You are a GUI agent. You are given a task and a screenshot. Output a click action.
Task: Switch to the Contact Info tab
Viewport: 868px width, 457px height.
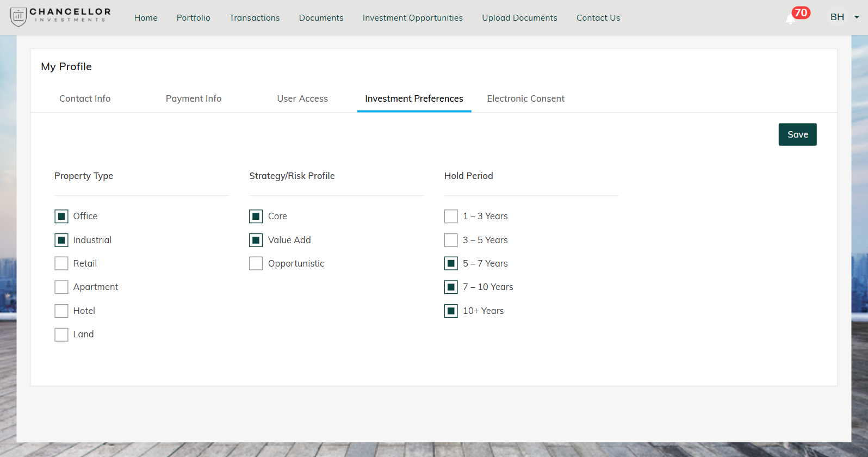85,98
